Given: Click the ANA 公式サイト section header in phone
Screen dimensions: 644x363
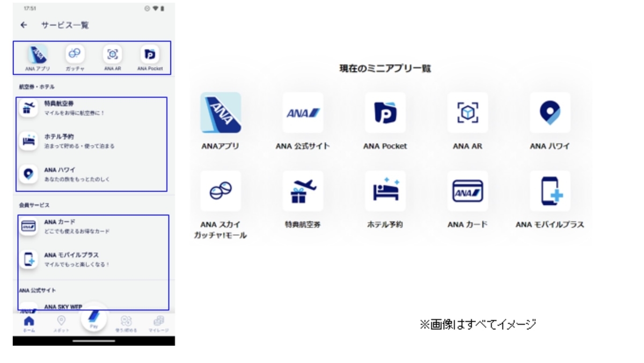Looking at the screenshot, I should click(x=38, y=291).
